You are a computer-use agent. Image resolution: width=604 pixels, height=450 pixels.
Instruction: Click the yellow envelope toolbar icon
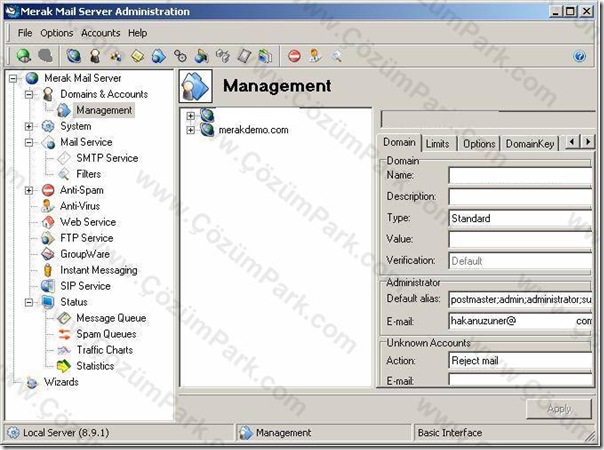click(x=138, y=56)
